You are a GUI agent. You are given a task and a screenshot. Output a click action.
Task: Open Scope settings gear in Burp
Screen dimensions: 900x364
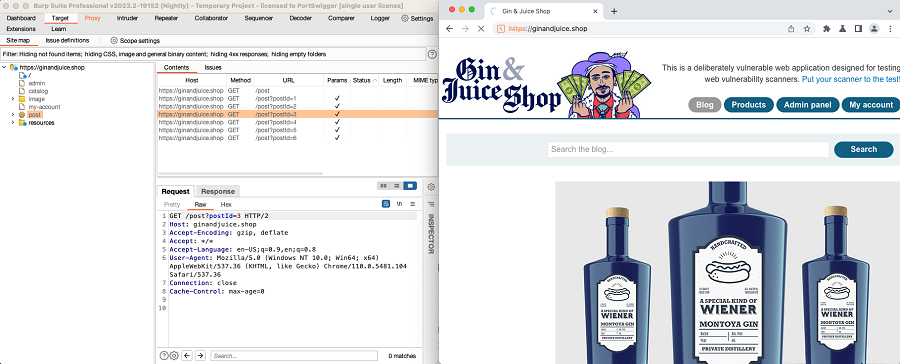point(114,41)
